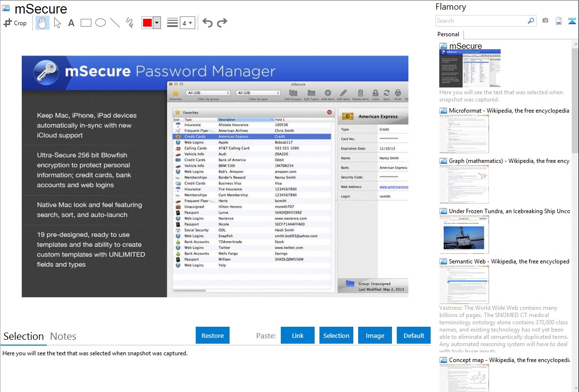Click the red color swatch

pyautogui.click(x=147, y=23)
